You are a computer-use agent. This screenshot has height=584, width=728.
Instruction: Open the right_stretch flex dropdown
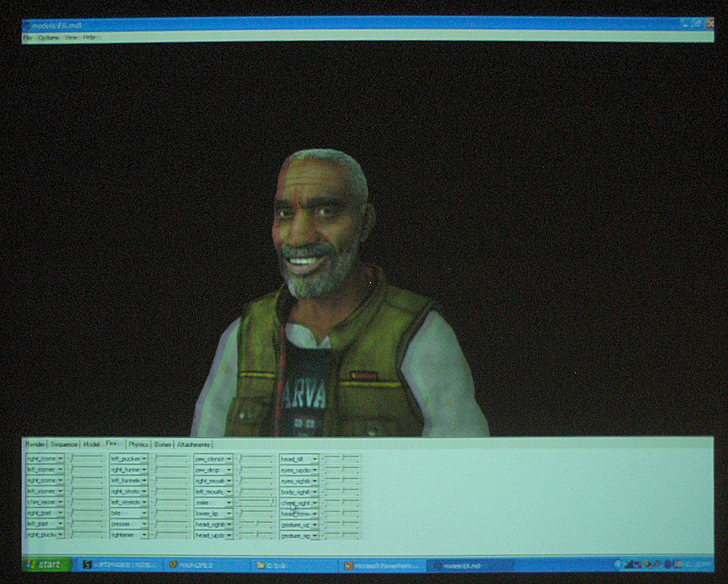click(x=128, y=491)
